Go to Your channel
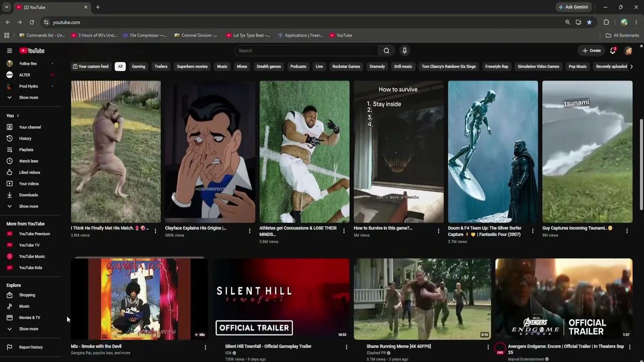 [x=31, y=127]
